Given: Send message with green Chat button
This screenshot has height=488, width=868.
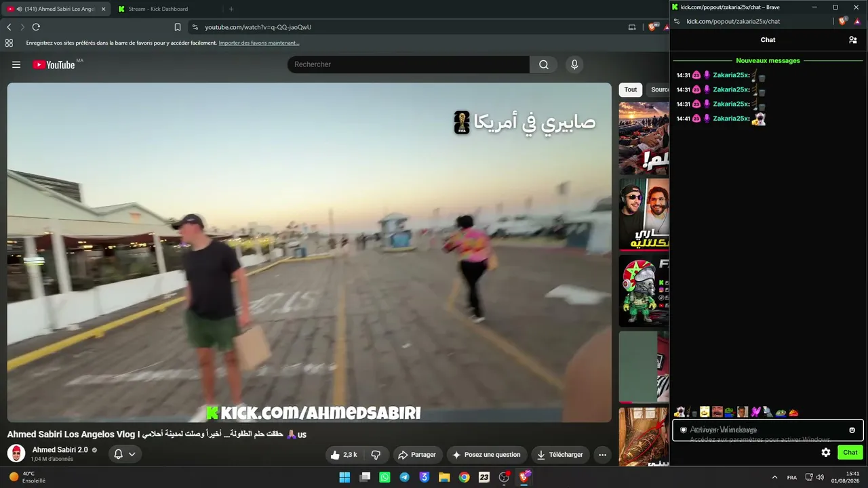Looking at the screenshot, I should pyautogui.click(x=850, y=452).
